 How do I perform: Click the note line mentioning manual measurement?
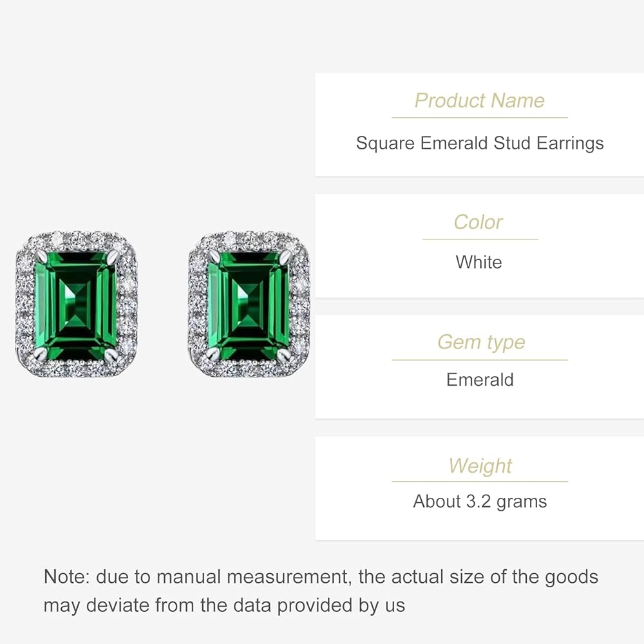click(x=321, y=576)
